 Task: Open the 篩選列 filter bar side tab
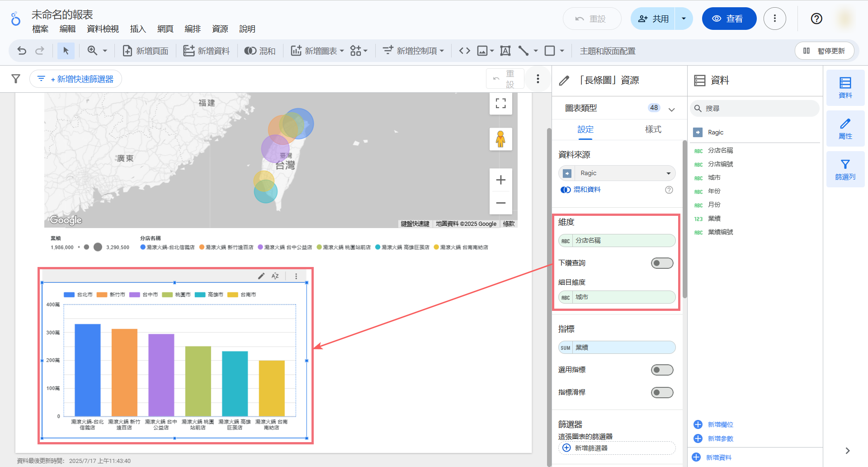click(x=845, y=169)
